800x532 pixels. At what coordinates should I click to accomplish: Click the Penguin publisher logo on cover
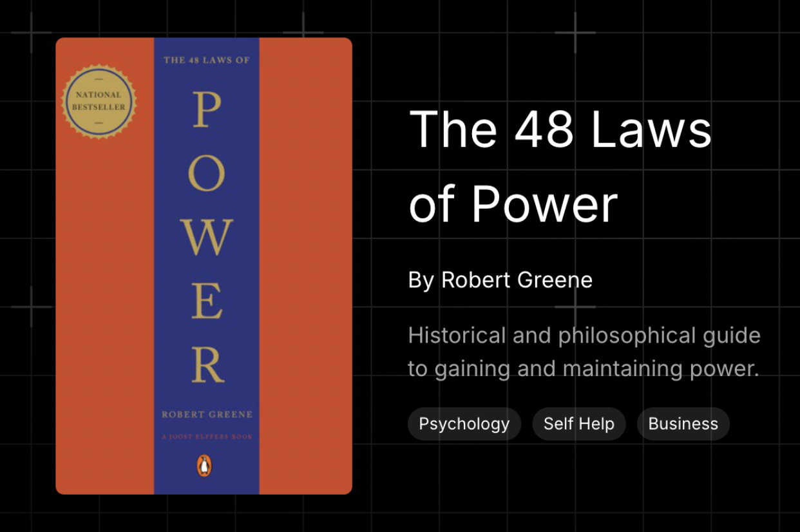[x=204, y=465]
